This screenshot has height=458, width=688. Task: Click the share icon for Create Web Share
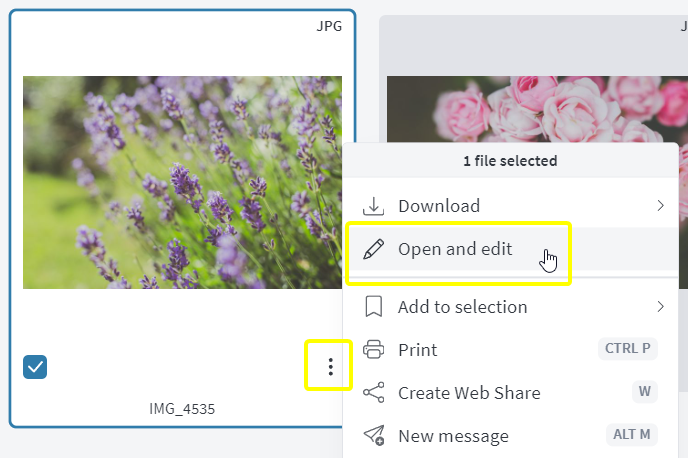373,392
